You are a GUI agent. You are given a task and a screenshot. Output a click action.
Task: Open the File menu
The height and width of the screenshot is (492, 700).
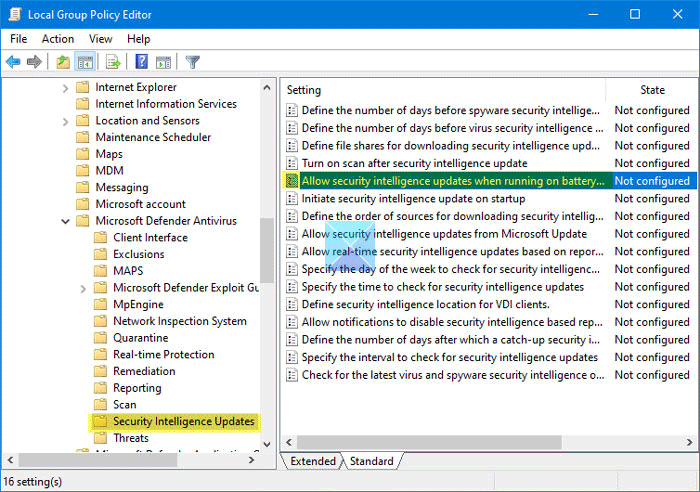(x=18, y=39)
